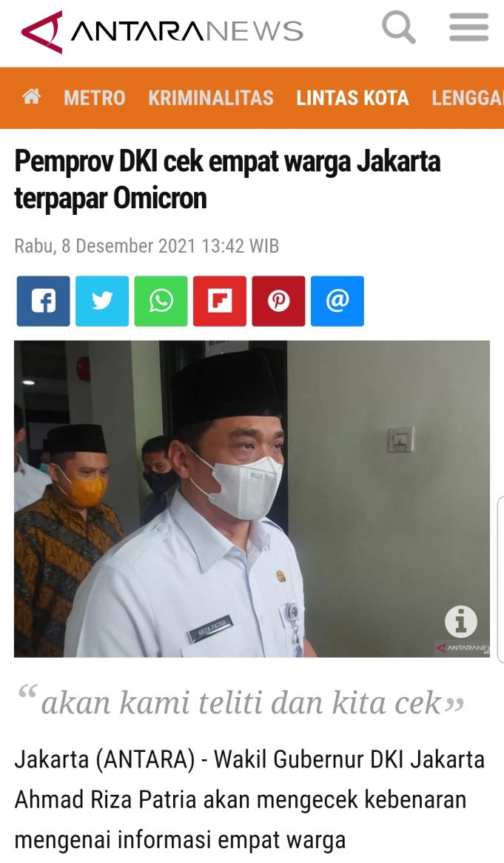Share the article on Facebook
Screen dimensions: 504x863
coord(44,301)
